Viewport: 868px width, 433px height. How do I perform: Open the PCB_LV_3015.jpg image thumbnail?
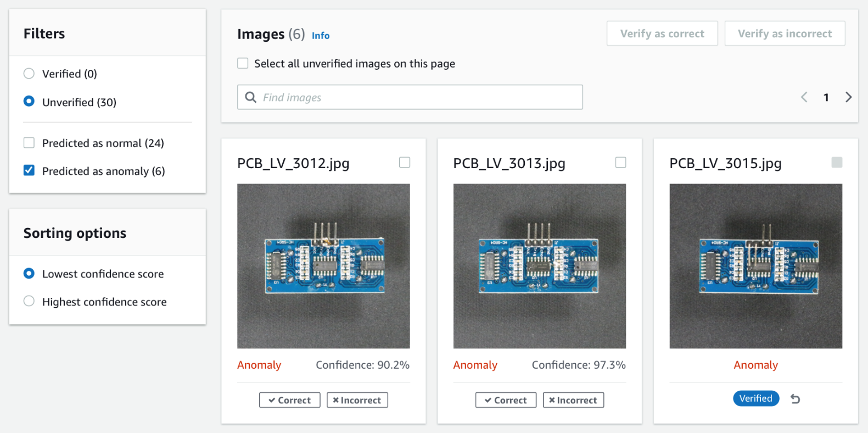(x=755, y=266)
